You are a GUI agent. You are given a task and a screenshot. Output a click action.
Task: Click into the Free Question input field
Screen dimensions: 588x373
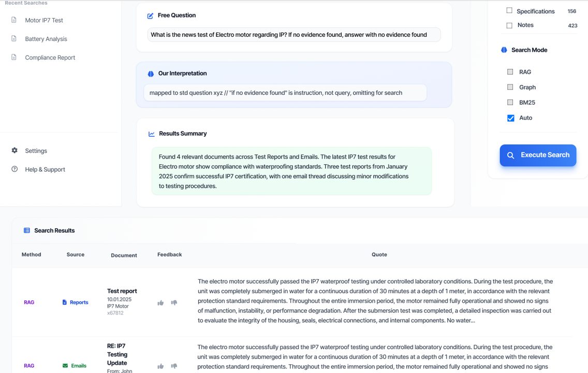pyautogui.click(x=294, y=35)
